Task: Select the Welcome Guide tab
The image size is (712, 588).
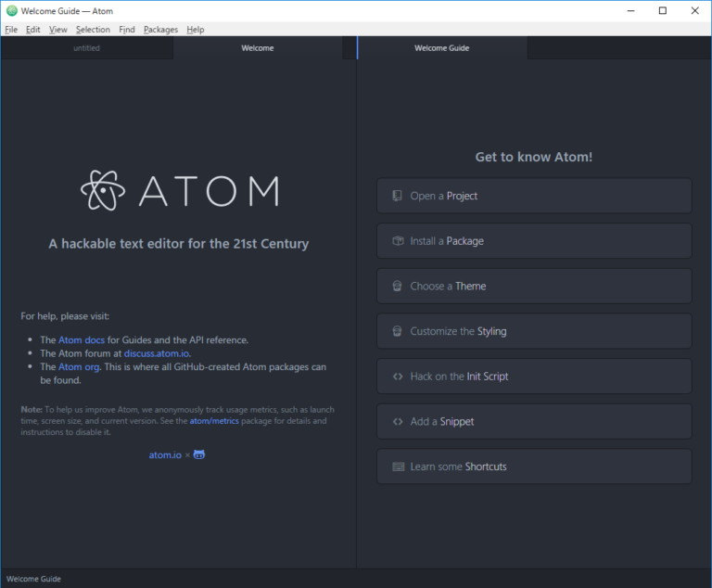Action: coord(442,48)
